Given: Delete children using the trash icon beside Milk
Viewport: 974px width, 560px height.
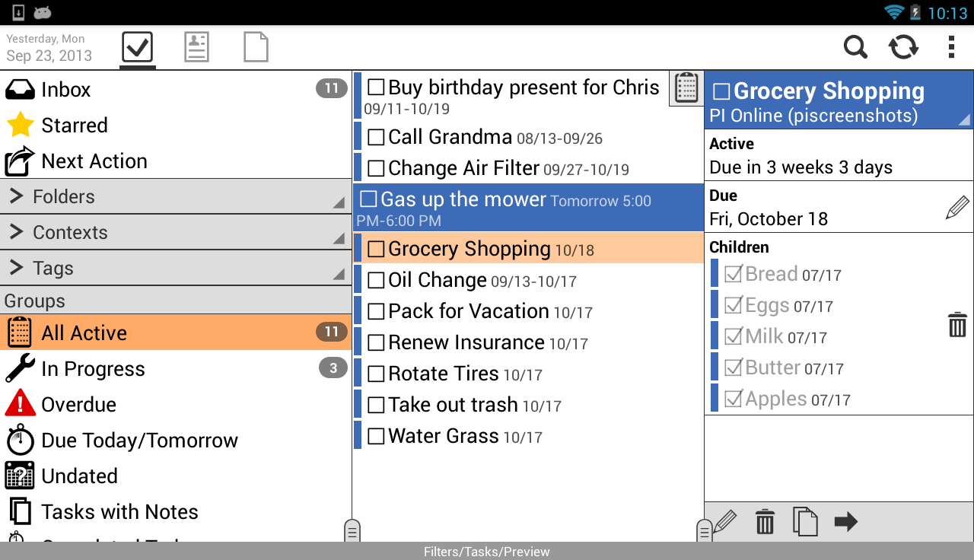Looking at the screenshot, I should pos(957,325).
